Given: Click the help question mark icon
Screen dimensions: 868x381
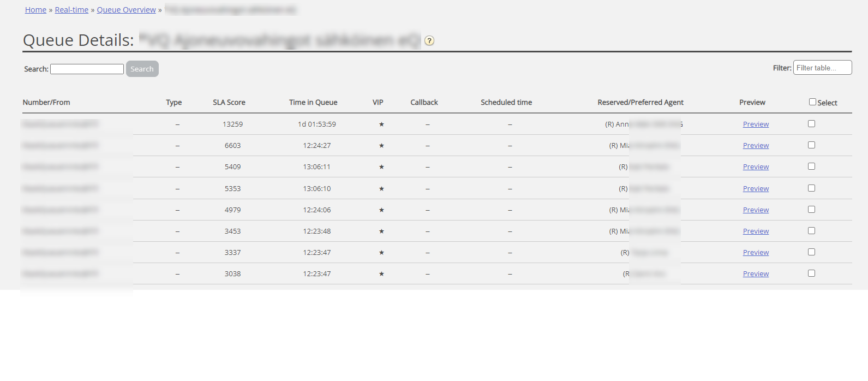Looking at the screenshot, I should (x=429, y=41).
